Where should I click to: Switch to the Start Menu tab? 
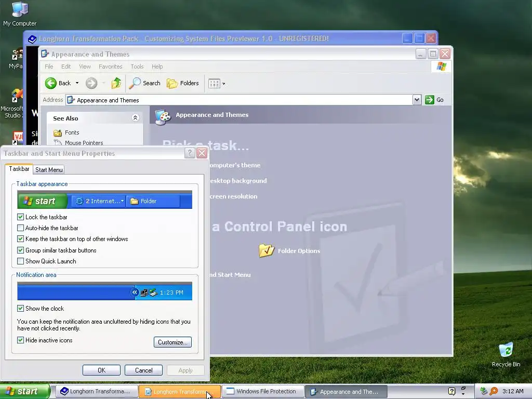point(49,170)
